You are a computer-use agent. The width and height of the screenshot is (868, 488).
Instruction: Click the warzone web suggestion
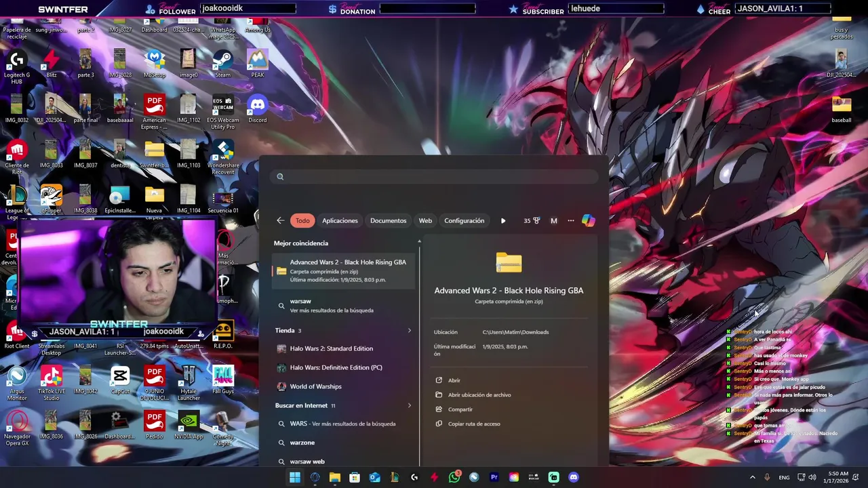[x=343, y=443]
